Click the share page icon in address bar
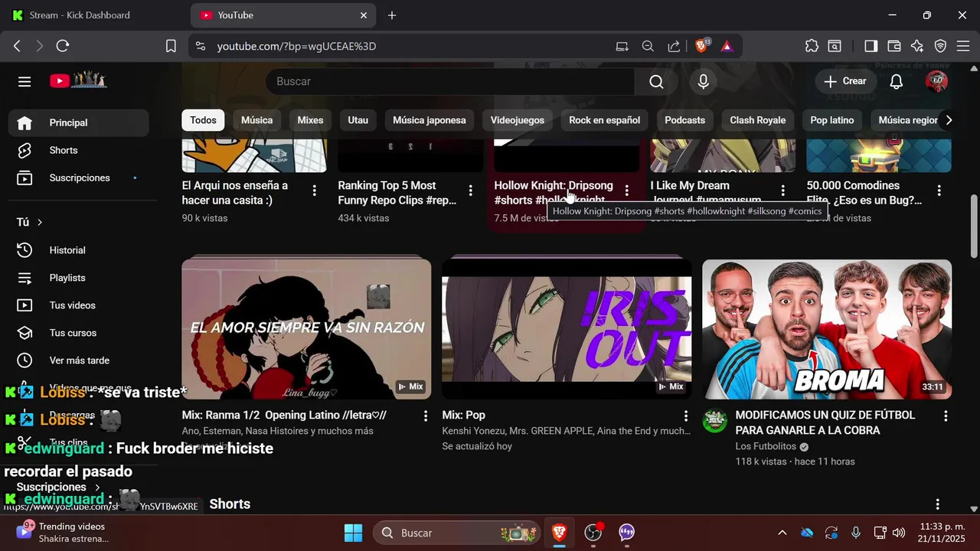Viewport: 980px width, 551px height. point(674,46)
